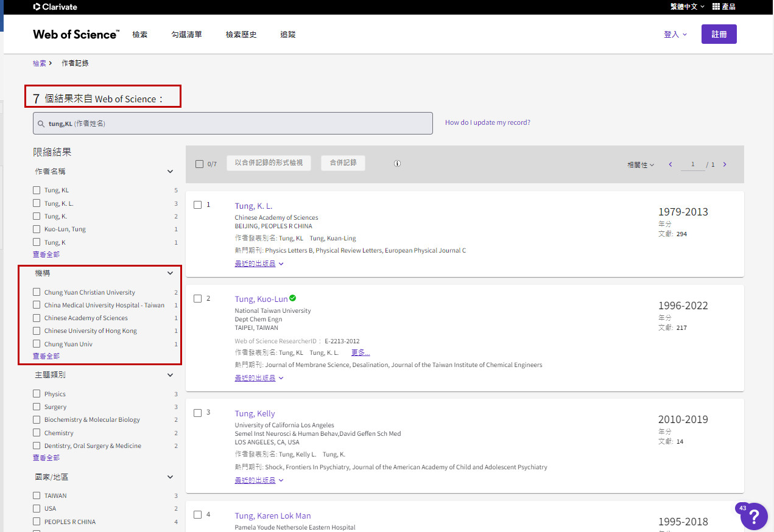Open the help question mark bubble

(754, 516)
